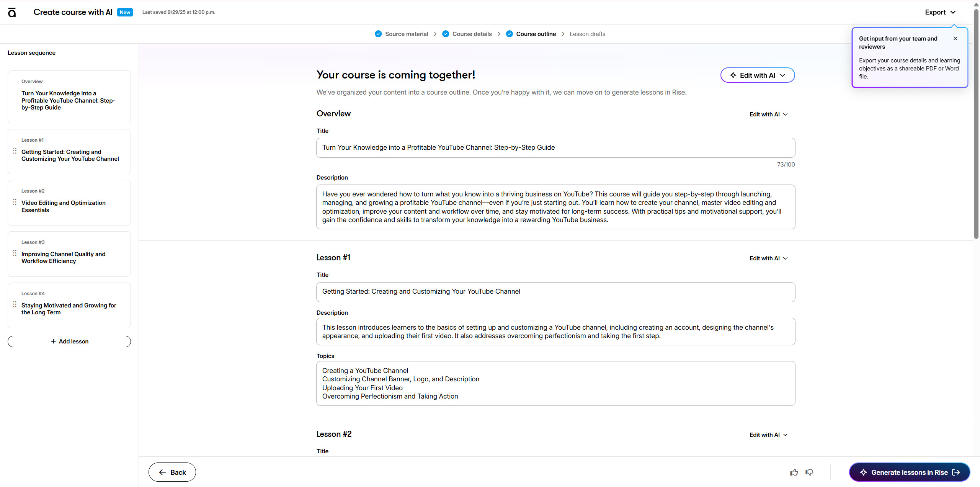Click Lesson #3 drag handle dots

tap(15, 253)
